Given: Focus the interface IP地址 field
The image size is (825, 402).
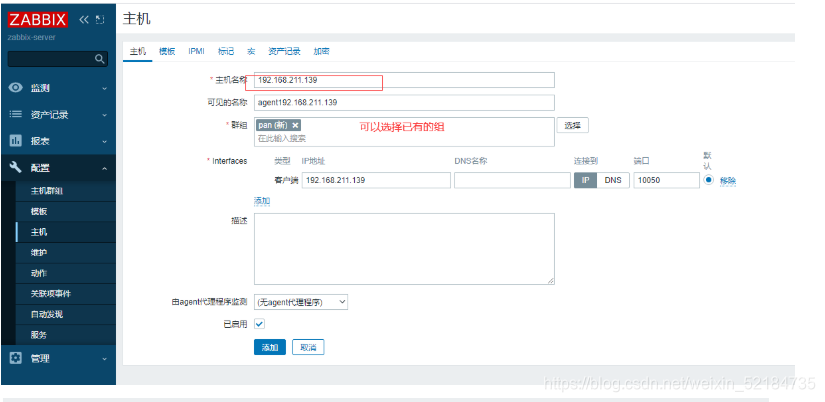Looking at the screenshot, I should click(376, 180).
